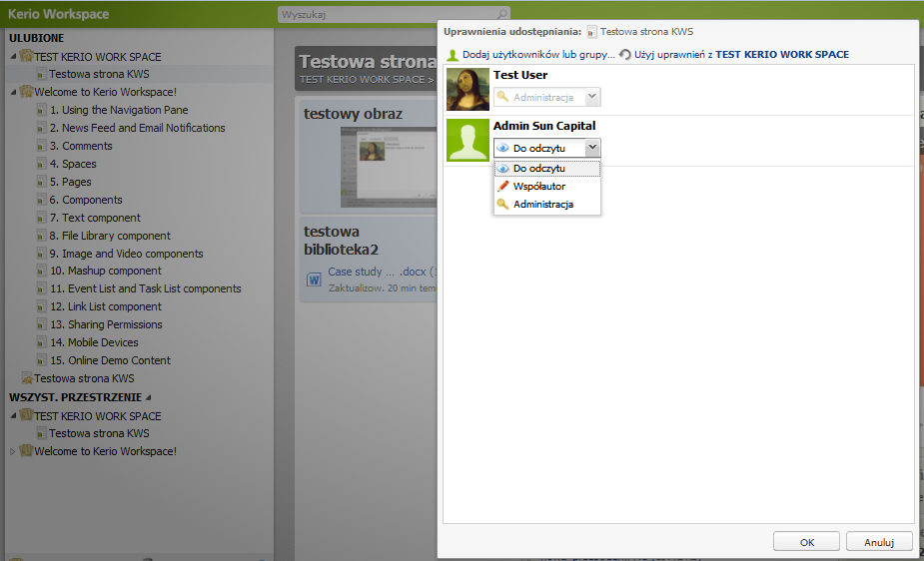The height and width of the screenshot is (561, 924).
Task: Select Testowa strona KWS under Ulubione TEST KERIO WORK SPACE
Action: click(99, 74)
